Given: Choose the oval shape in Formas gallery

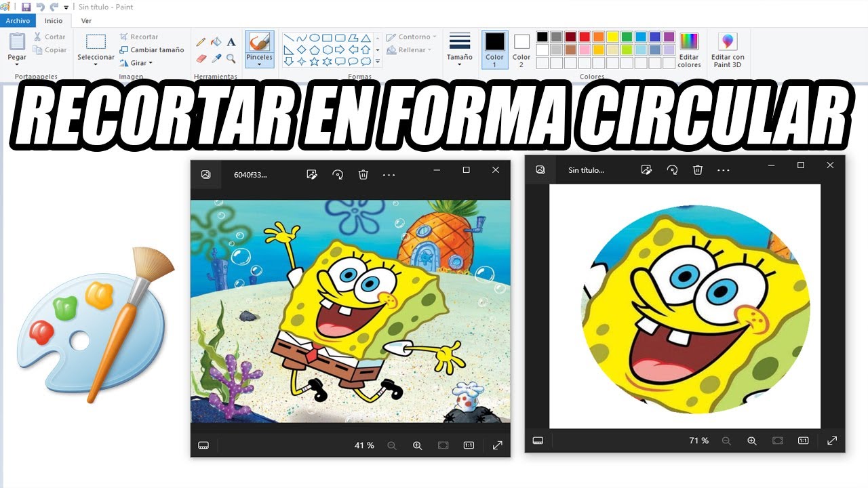Looking at the screenshot, I should [x=315, y=38].
